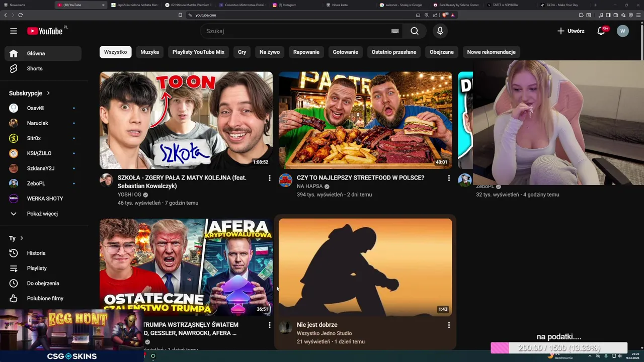Open on-screen keyboard icon in search box
The height and width of the screenshot is (362, 644).
395,31
